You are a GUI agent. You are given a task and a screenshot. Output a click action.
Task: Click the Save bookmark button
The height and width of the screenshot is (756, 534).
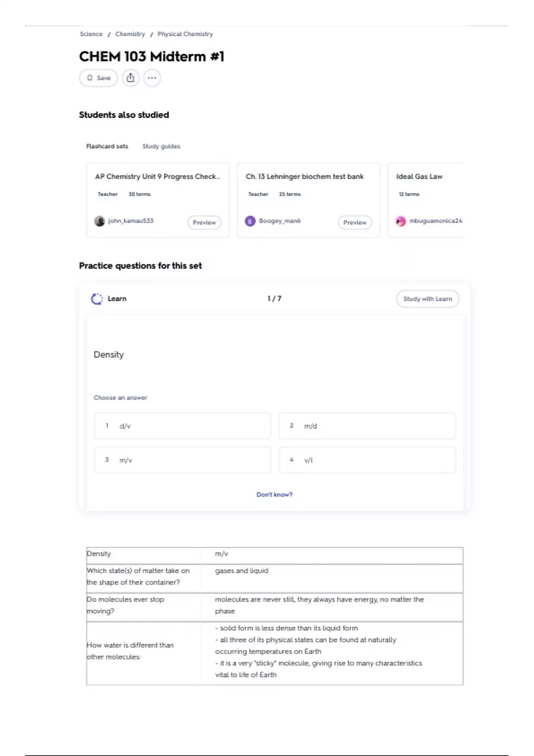(98, 78)
